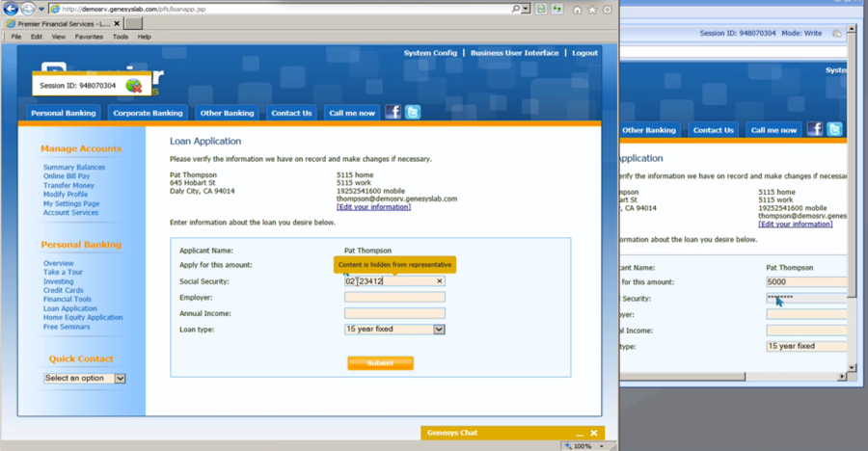Follow the Edit your information link
Viewport: 868px width, 451px height.
pyautogui.click(x=373, y=207)
